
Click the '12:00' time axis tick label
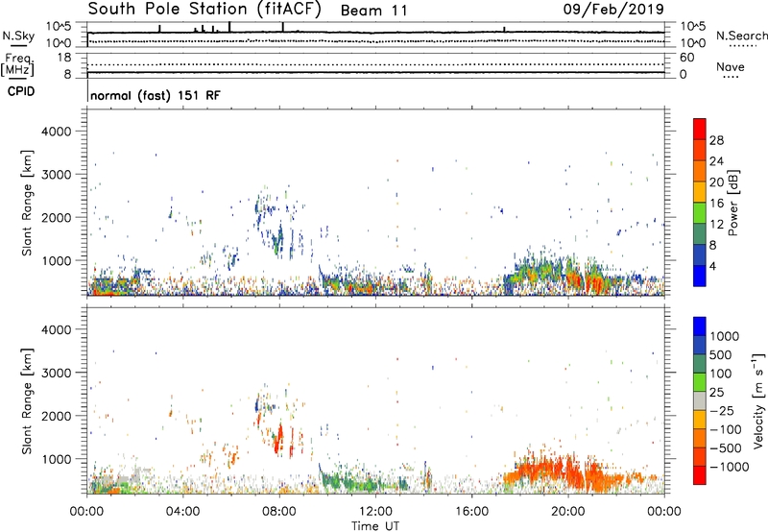[x=375, y=512]
